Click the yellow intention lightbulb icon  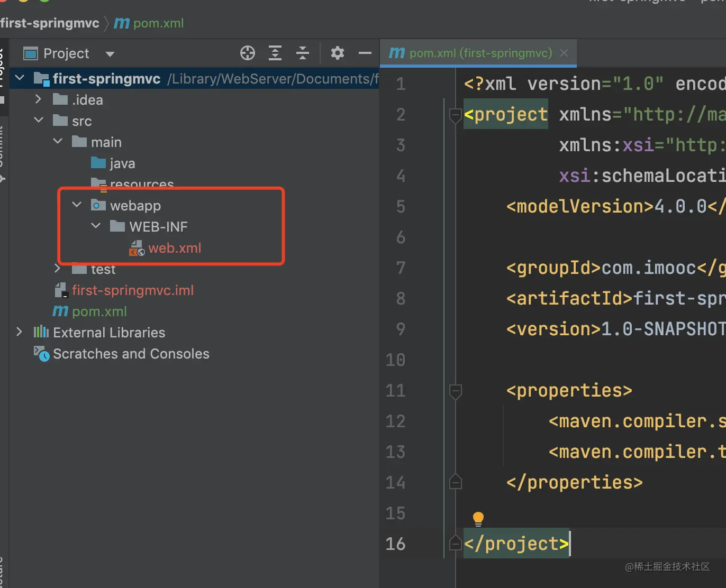click(x=478, y=518)
